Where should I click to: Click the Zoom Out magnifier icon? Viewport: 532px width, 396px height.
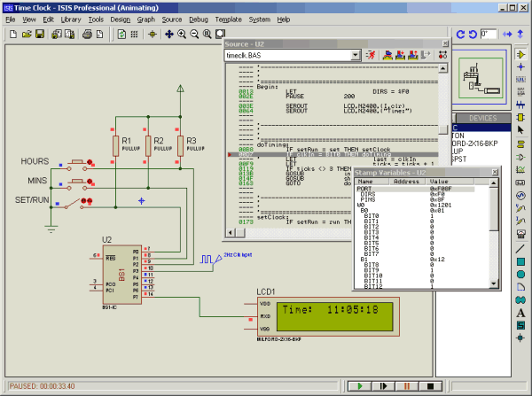point(193,35)
